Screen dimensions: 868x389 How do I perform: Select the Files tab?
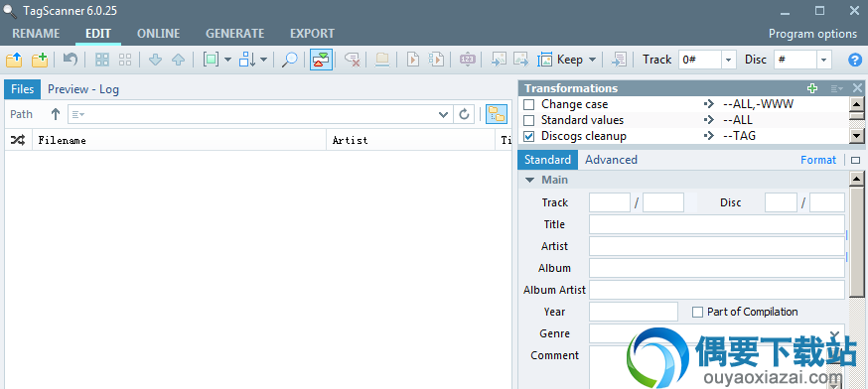(x=23, y=89)
